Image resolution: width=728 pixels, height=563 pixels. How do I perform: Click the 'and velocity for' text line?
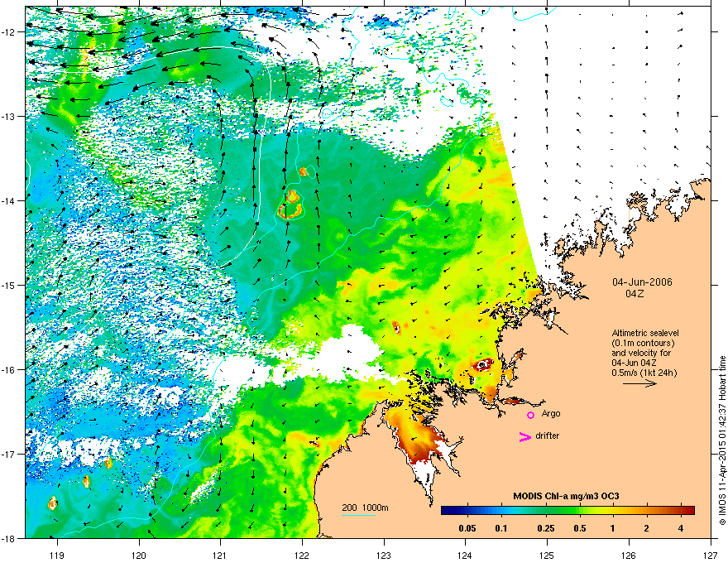pyautogui.click(x=641, y=353)
